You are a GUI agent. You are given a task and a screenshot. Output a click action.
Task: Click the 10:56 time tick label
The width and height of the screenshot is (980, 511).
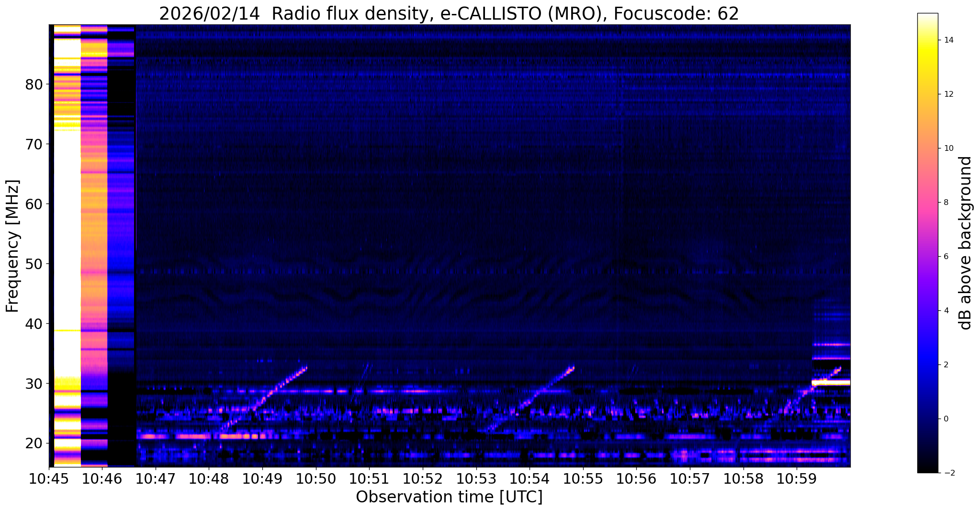(x=636, y=479)
